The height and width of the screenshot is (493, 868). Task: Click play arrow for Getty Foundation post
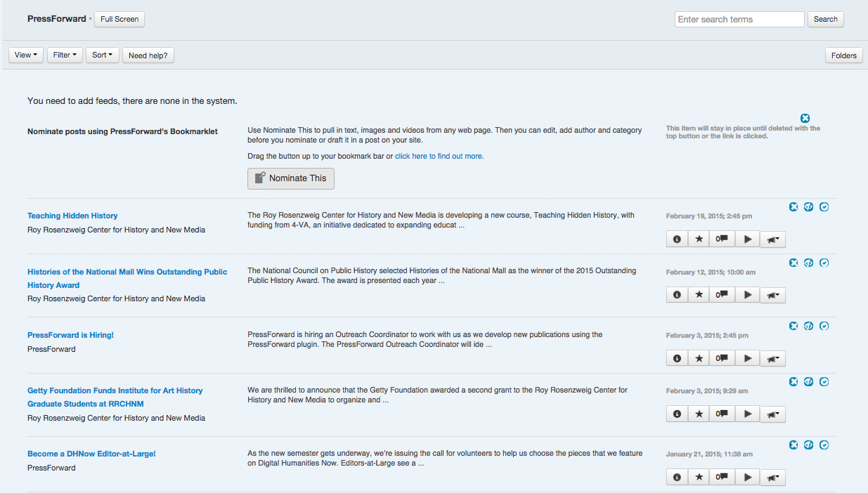point(747,414)
